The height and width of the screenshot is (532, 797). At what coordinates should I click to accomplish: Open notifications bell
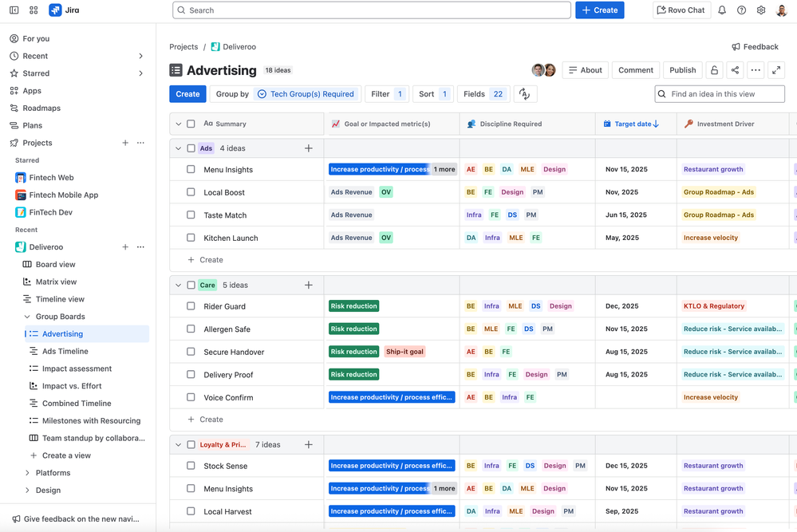(x=722, y=10)
